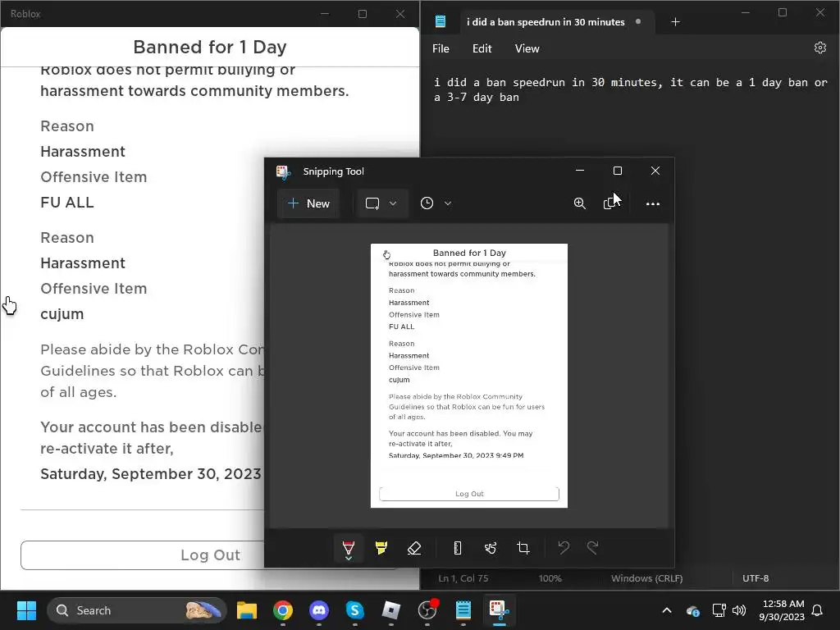This screenshot has height=630, width=840.
Task: Toggle the ruler tool
Action: pos(458,548)
